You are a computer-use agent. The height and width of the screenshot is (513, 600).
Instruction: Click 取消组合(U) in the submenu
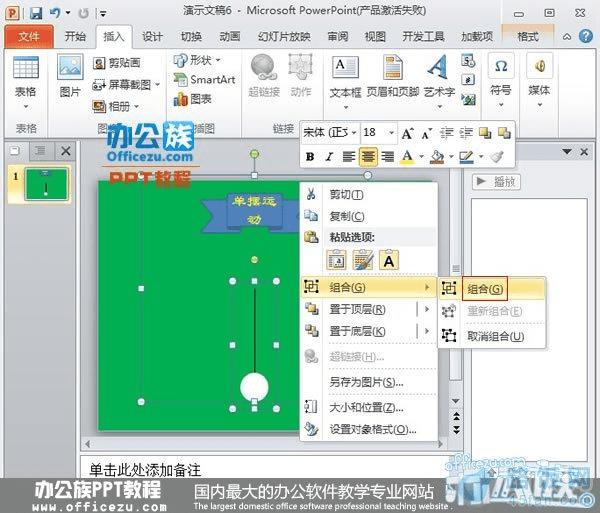(x=492, y=336)
